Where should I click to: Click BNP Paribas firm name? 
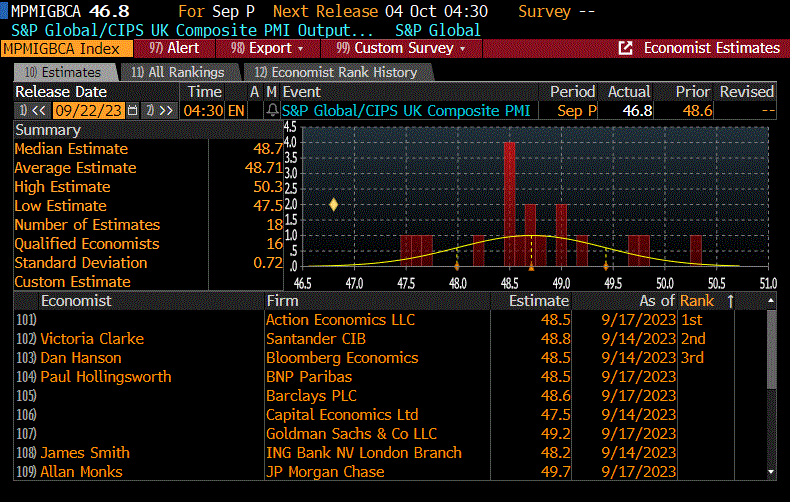pos(309,376)
